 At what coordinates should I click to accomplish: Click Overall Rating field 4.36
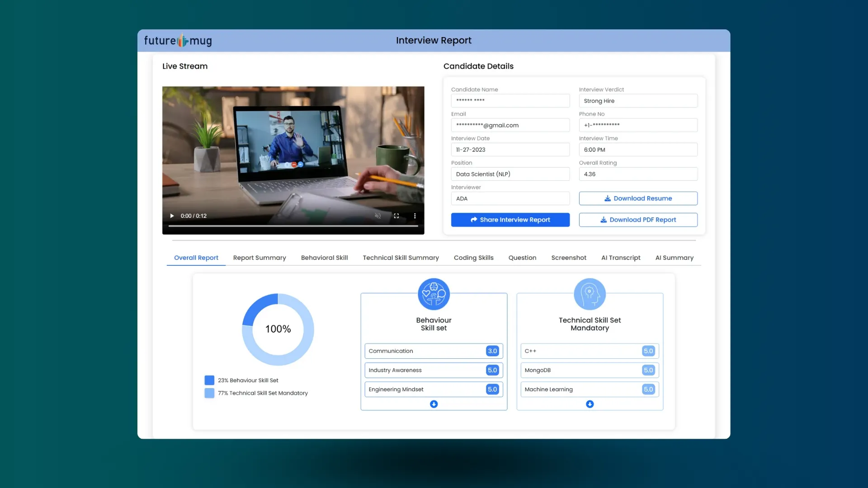(638, 174)
